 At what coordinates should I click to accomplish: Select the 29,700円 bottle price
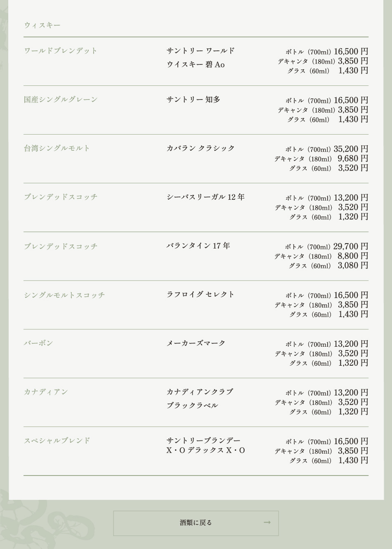coord(351,246)
